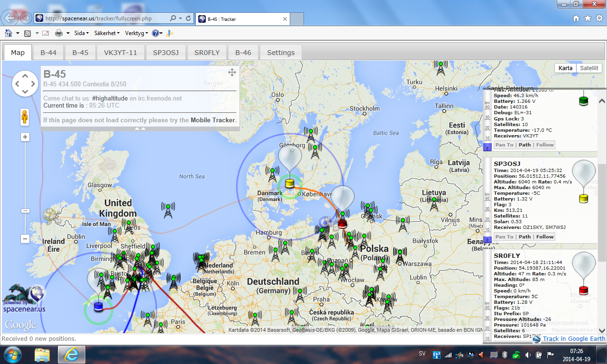Click Path for SP3OSJ

point(524,237)
